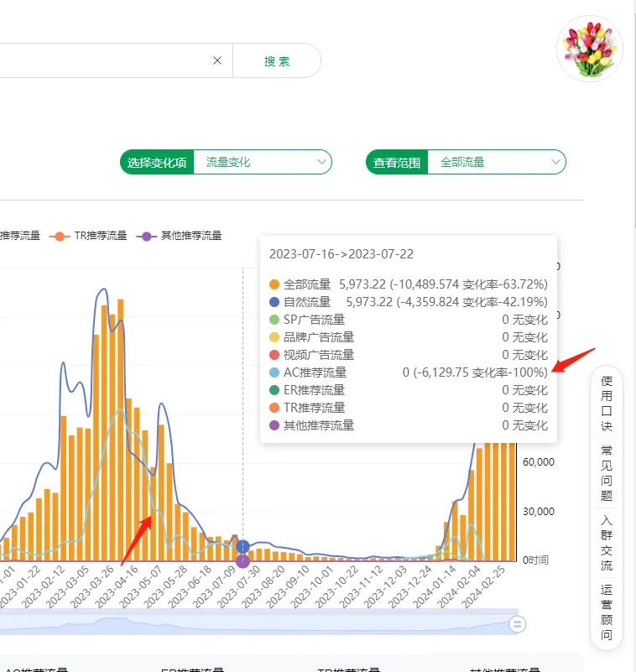Open the 流量变化 dropdown

click(x=263, y=162)
